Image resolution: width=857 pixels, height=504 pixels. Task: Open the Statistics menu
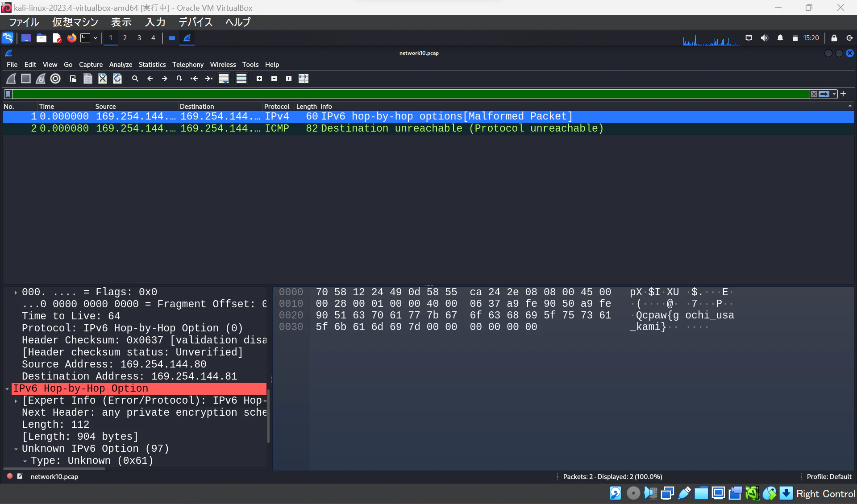[x=152, y=65]
